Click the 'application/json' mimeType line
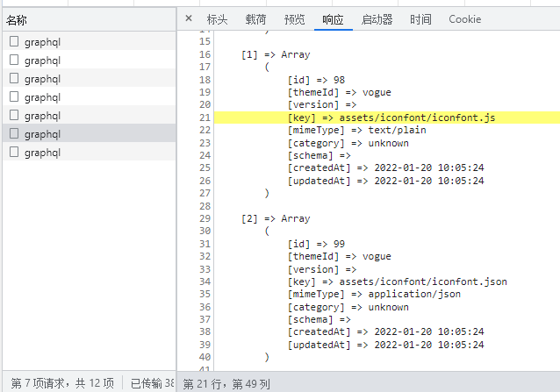 (x=374, y=295)
